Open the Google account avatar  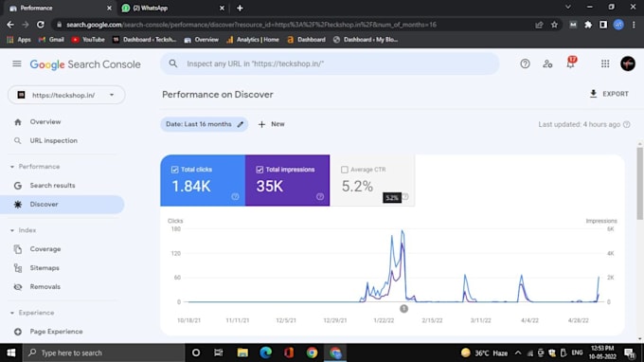click(628, 63)
